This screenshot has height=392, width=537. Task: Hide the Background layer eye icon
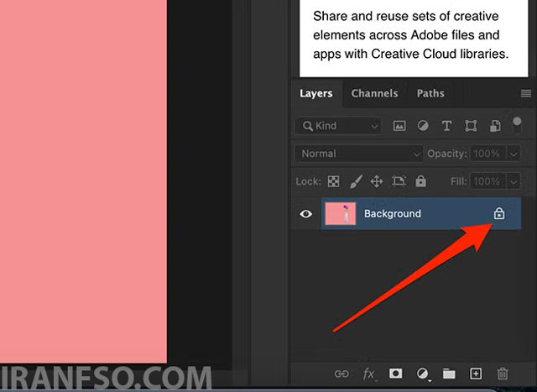click(305, 214)
